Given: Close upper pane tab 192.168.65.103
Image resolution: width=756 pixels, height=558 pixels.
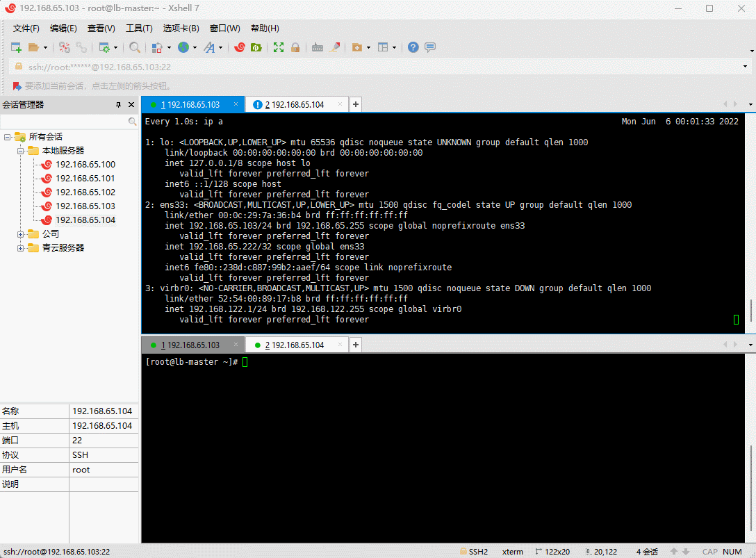Looking at the screenshot, I should (236, 104).
